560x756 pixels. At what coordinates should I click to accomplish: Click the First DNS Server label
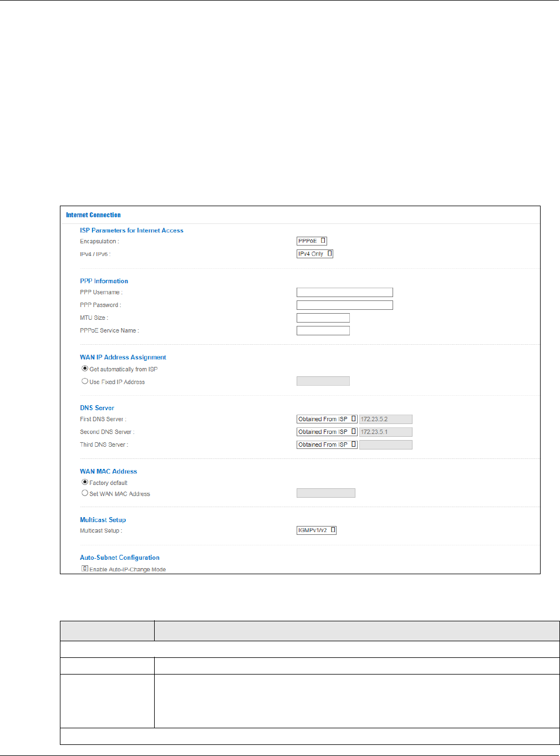pos(103,420)
